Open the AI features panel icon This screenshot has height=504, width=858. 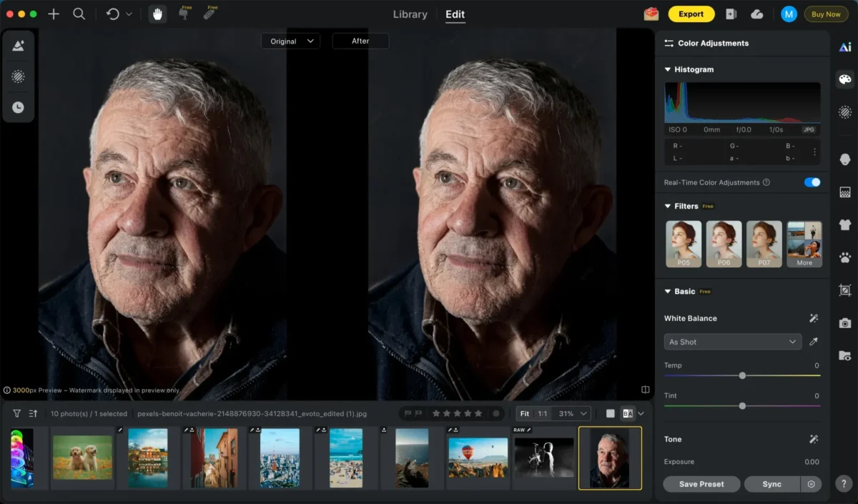845,47
